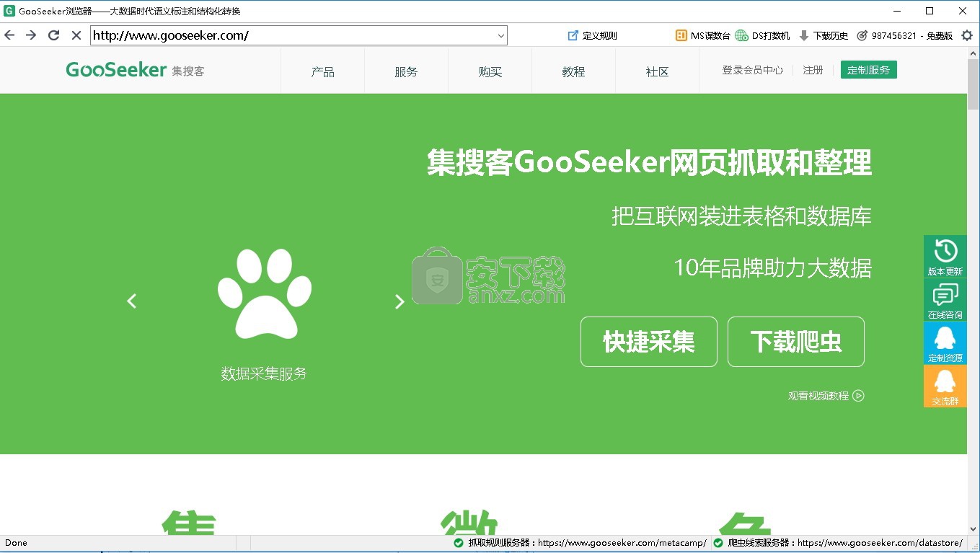Click the text 把互联网装进表格和数据库

click(x=741, y=216)
